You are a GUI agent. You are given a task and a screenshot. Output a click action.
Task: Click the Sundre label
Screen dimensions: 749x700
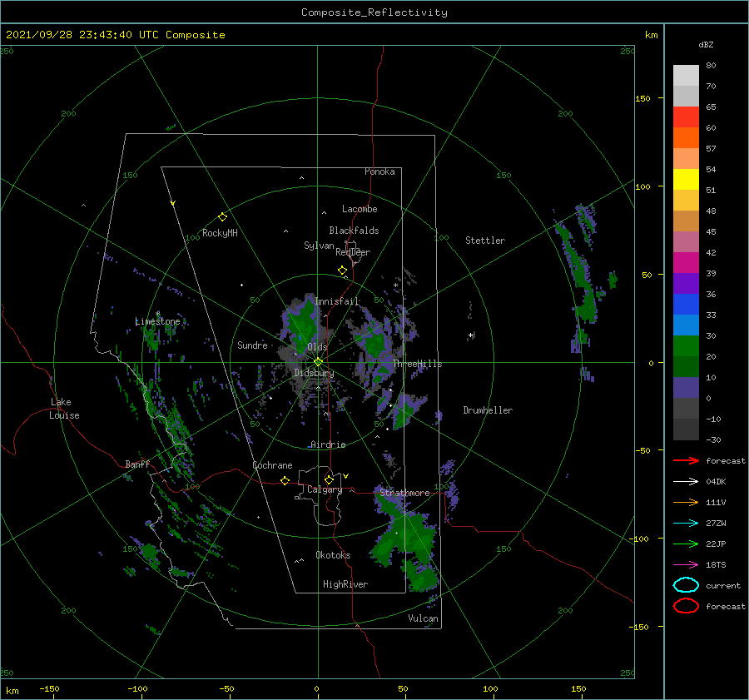click(x=252, y=345)
